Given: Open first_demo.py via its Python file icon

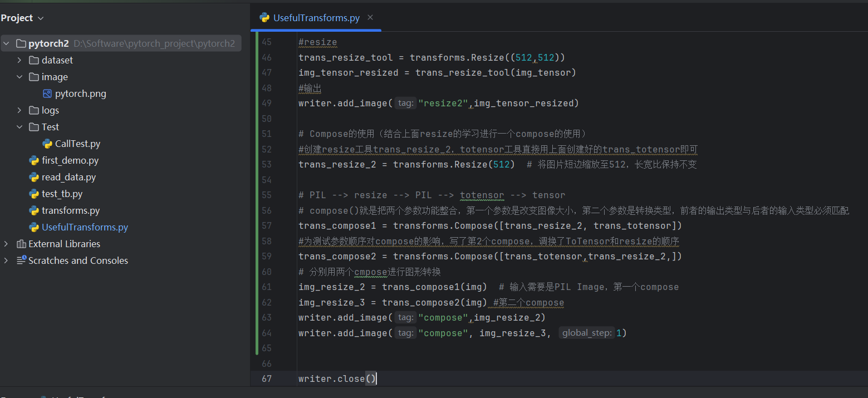Looking at the screenshot, I should [33, 160].
